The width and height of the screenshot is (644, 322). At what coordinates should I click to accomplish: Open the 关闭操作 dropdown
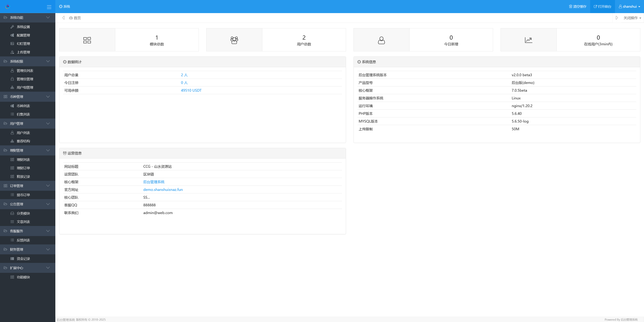point(632,18)
